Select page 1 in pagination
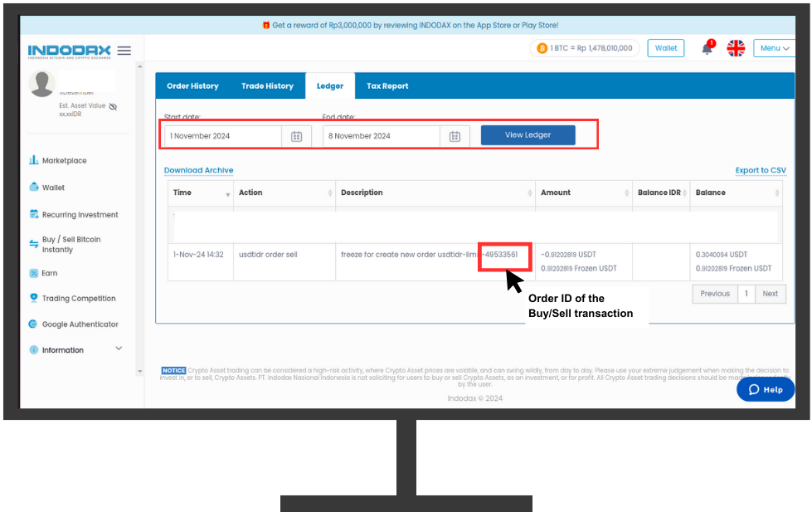 coord(746,294)
